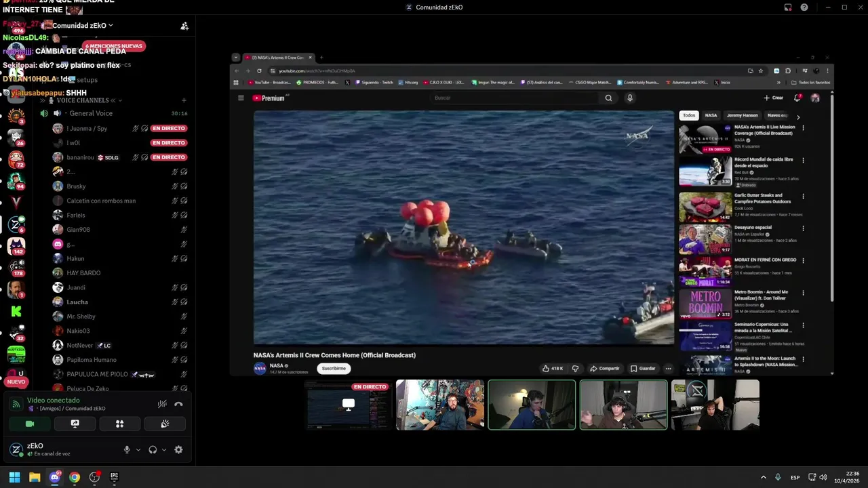The image size is (868, 488).
Task: Open the green K server icon
Action: pyautogui.click(x=16, y=311)
